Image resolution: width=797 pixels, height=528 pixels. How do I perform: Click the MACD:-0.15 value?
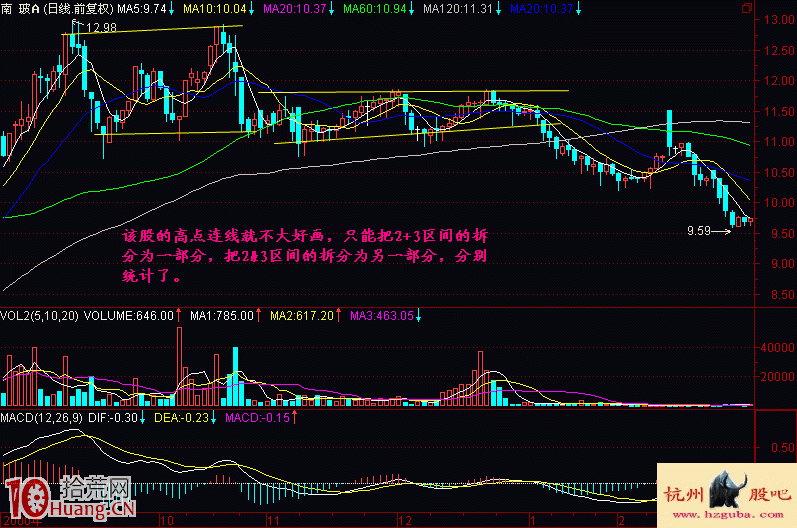pos(257,418)
